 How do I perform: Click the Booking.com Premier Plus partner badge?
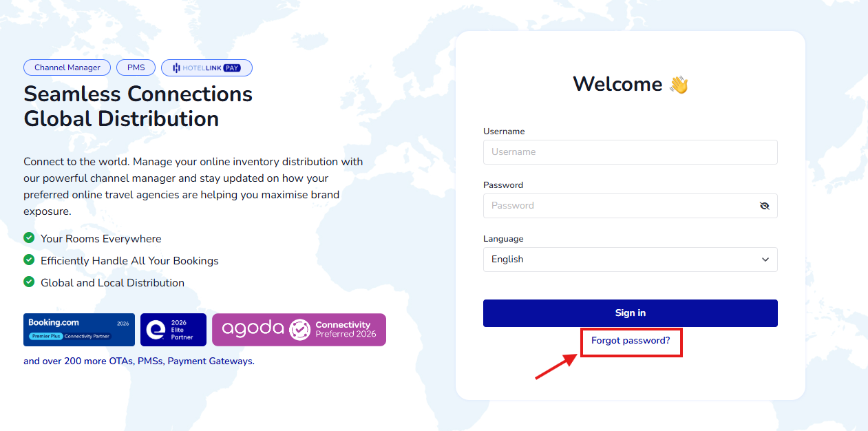click(x=79, y=330)
